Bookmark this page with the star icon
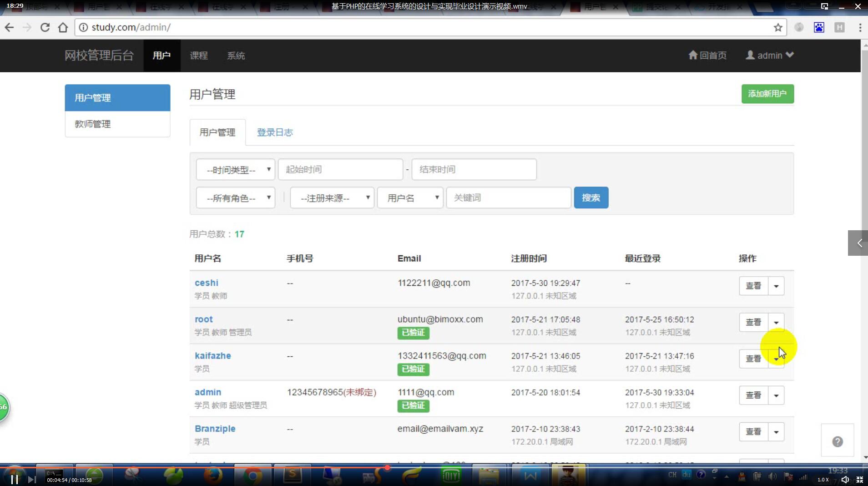The height and width of the screenshot is (486, 868). pos(778,27)
